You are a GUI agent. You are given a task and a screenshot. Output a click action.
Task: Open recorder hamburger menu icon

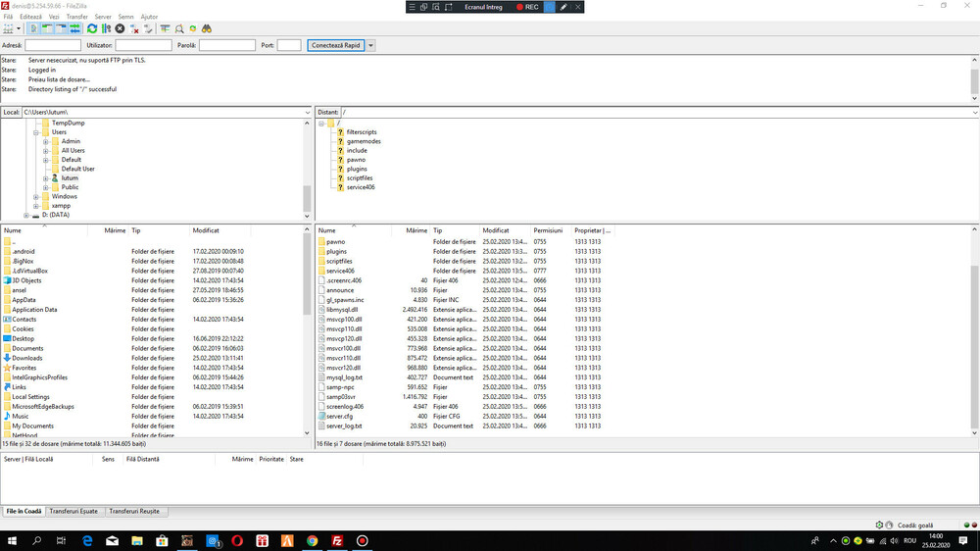coord(412,7)
